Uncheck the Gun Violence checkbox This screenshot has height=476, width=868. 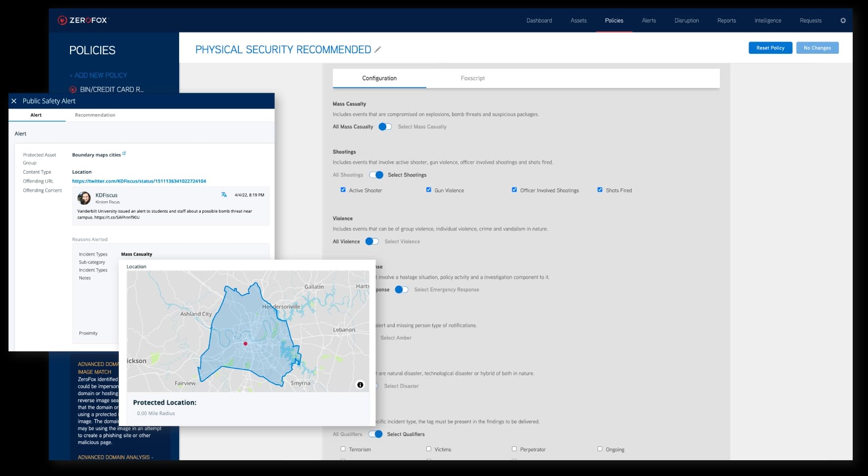pyautogui.click(x=429, y=190)
